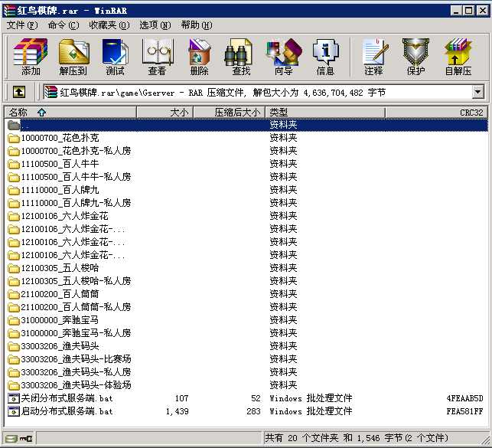Select folder icon of 11100500_百人牛牛

coord(14,164)
